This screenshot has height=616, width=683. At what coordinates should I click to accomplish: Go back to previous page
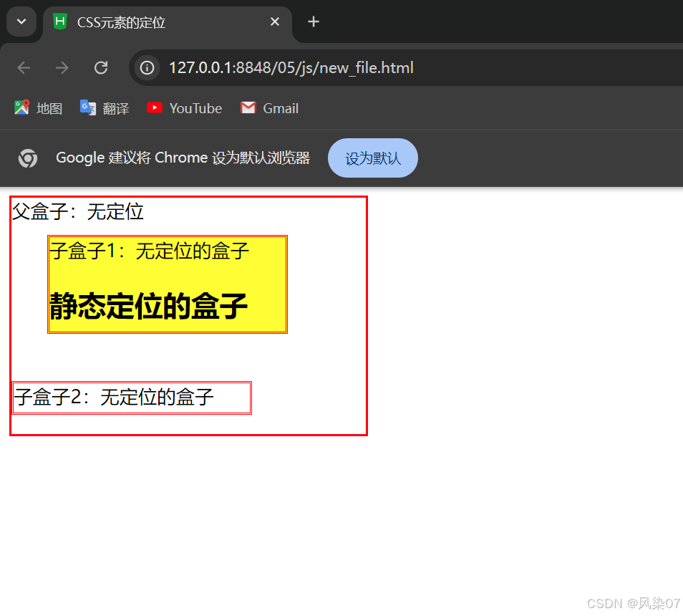tap(24, 67)
